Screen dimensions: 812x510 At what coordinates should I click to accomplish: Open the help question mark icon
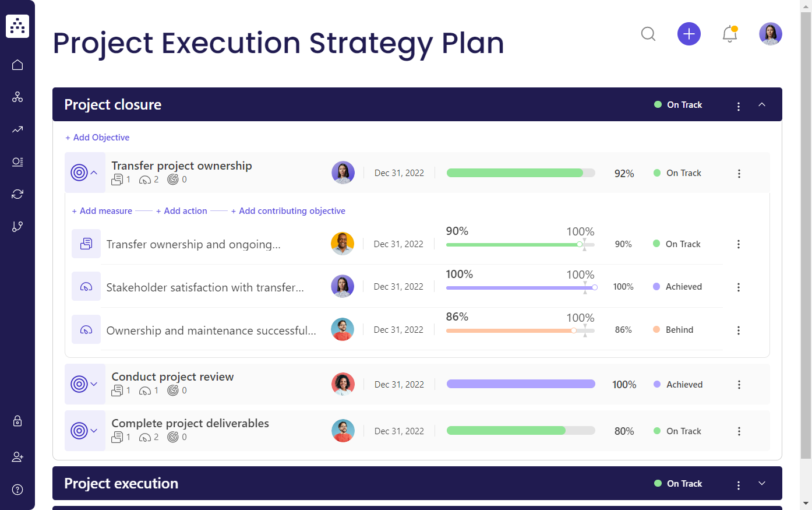17,490
